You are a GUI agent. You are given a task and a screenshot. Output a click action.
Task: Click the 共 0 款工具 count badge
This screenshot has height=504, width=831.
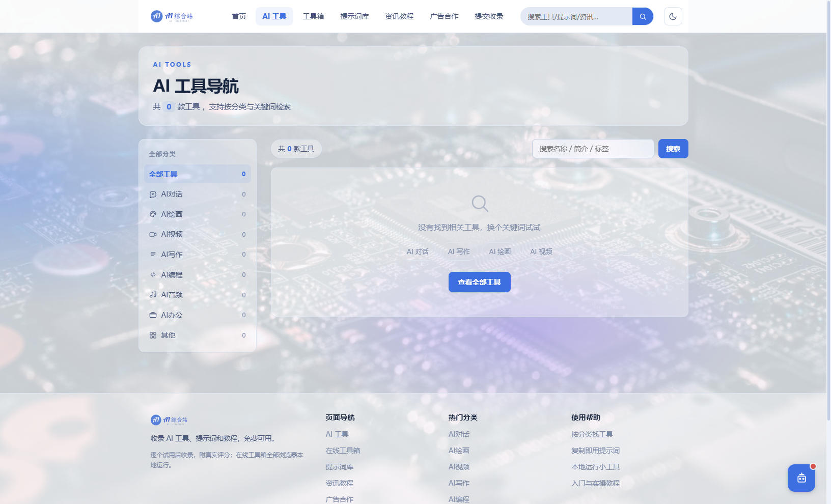(x=296, y=149)
